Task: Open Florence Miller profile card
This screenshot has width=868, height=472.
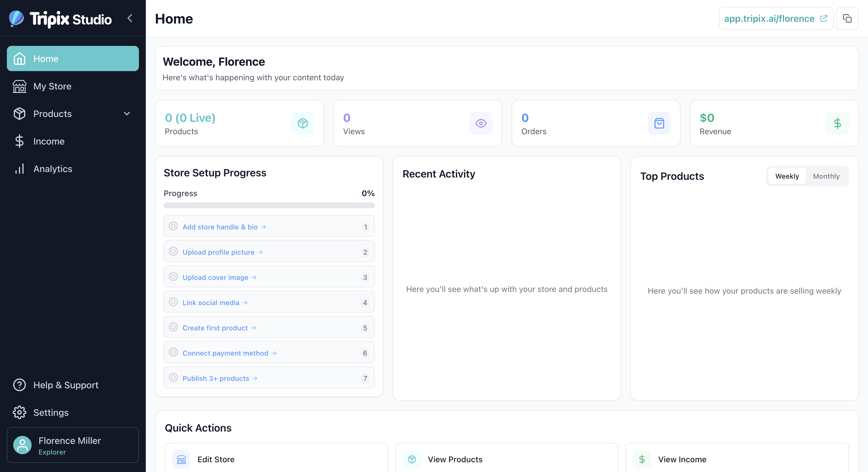Action: (x=73, y=445)
